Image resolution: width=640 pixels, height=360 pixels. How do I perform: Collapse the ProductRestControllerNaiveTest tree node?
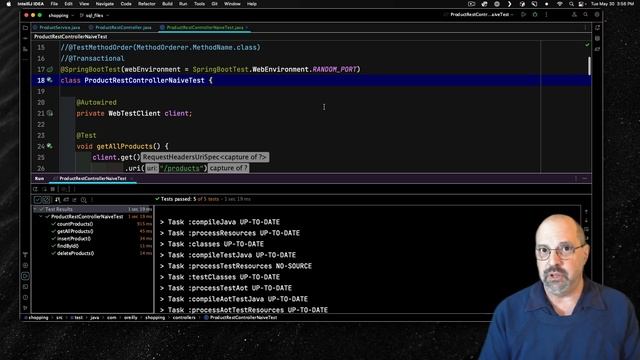pyautogui.click(x=42, y=217)
